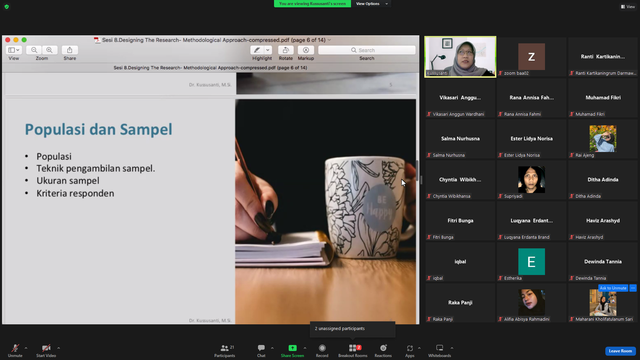The height and width of the screenshot is (360, 640).
Task: Select Ditha Adinda tile
Action: pyautogui.click(x=603, y=180)
